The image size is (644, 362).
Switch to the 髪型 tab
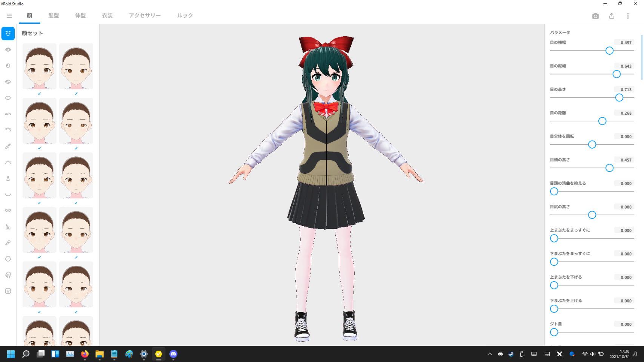(x=54, y=15)
